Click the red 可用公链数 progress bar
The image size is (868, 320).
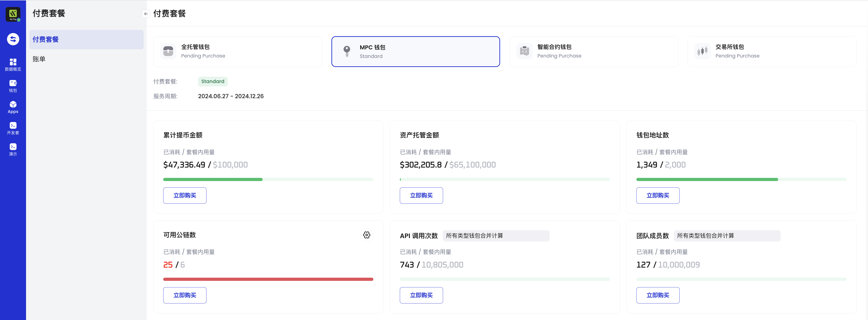click(x=268, y=279)
